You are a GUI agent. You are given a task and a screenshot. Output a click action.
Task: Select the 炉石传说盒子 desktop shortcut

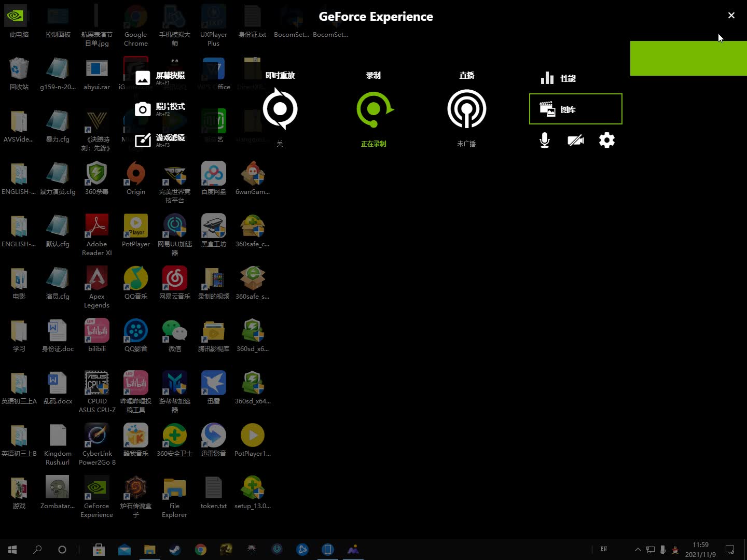(136, 497)
